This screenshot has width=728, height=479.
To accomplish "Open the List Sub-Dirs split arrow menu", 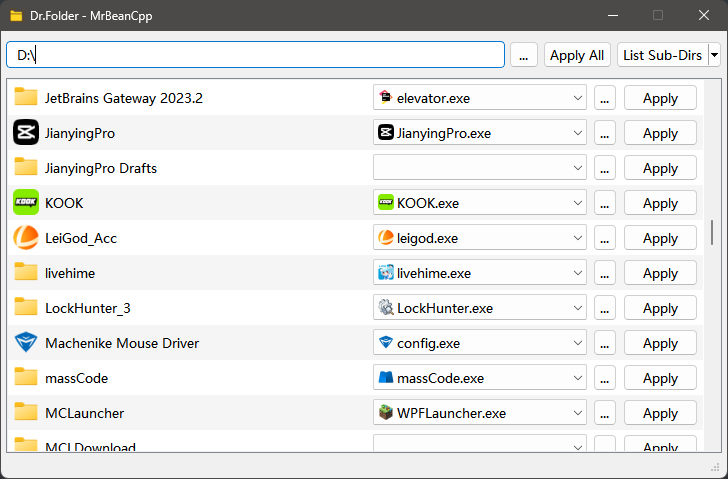I will tap(714, 55).
